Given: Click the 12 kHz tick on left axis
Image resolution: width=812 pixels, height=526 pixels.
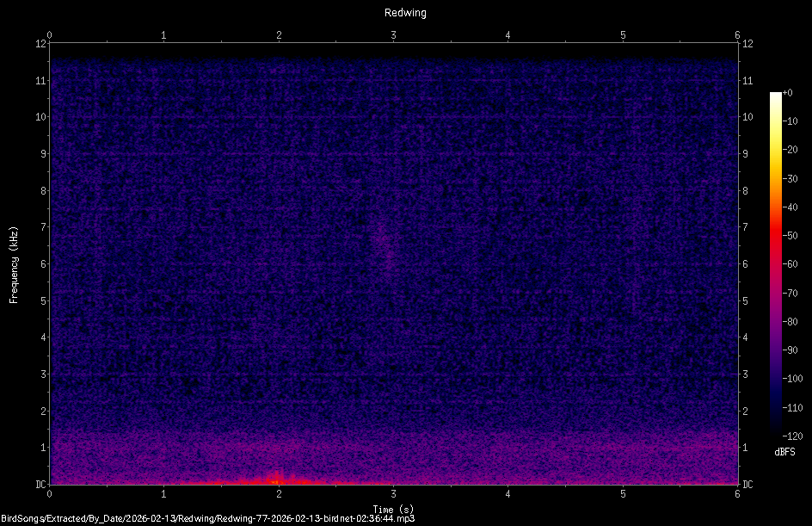Looking at the screenshot, I should coord(41,43).
